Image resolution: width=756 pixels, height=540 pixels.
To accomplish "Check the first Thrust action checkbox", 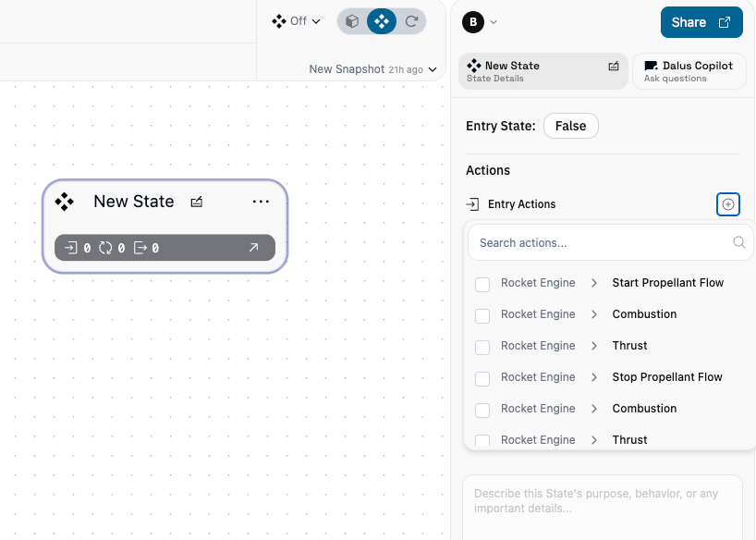I will 482,347.
